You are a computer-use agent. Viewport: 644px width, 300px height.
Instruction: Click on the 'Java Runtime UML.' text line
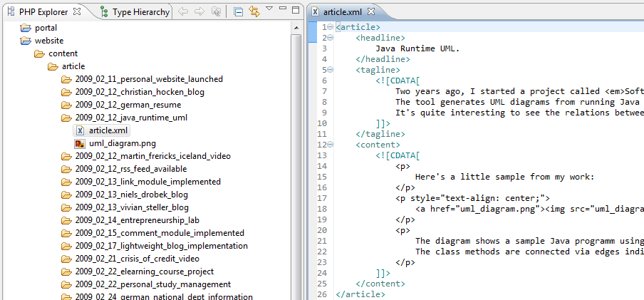(417, 48)
